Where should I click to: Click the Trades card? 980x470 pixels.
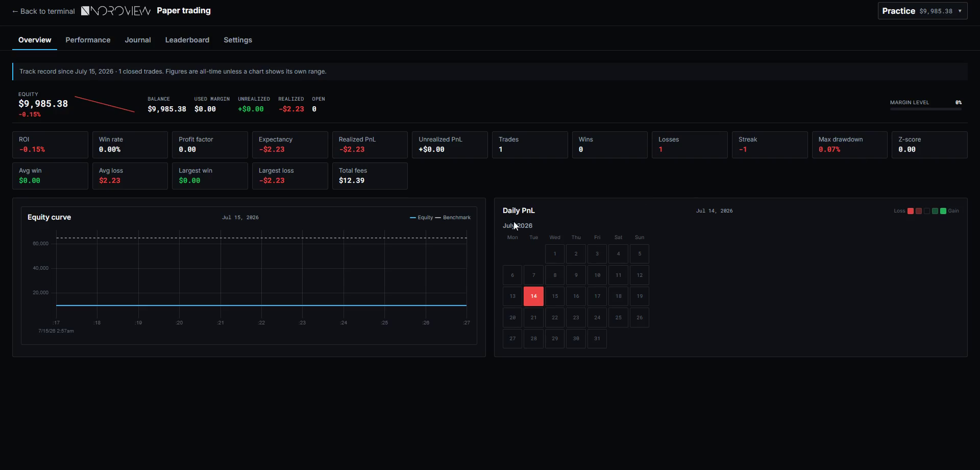(530, 145)
